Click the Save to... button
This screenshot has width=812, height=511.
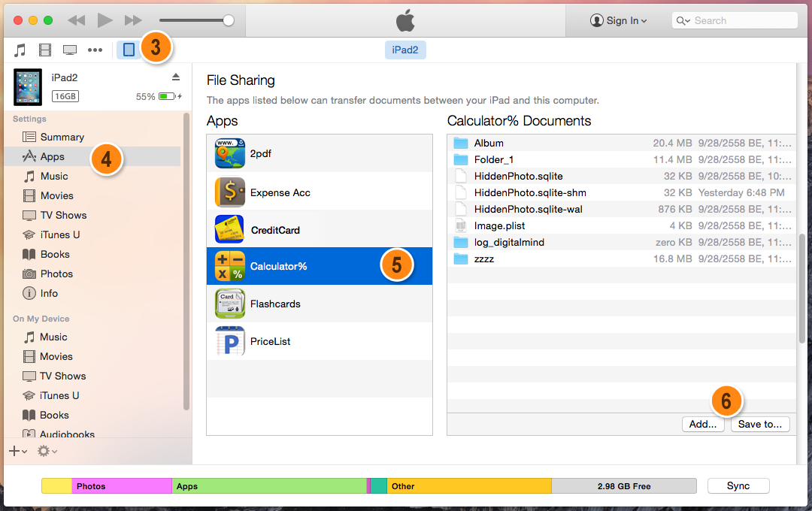pyautogui.click(x=760, y=424)
